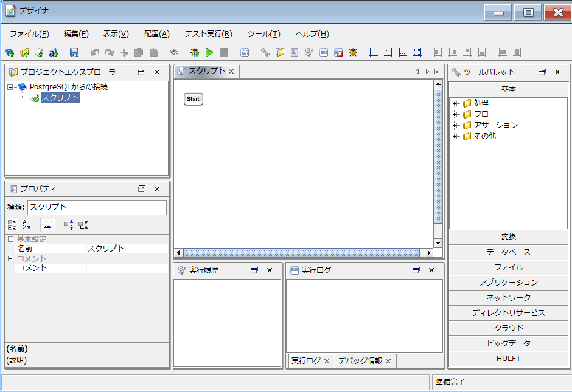
Task: Click the copy toolbar icon
Action: pyautogui.click(x=139, y=52)
